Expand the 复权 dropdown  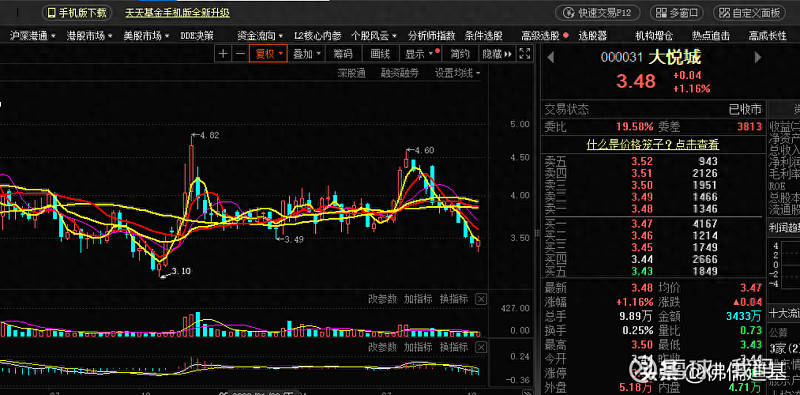[x=268, y=54]
